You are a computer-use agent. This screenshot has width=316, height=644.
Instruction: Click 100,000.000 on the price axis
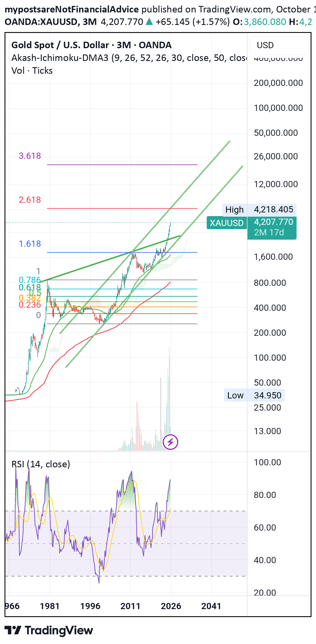(278, 108)
